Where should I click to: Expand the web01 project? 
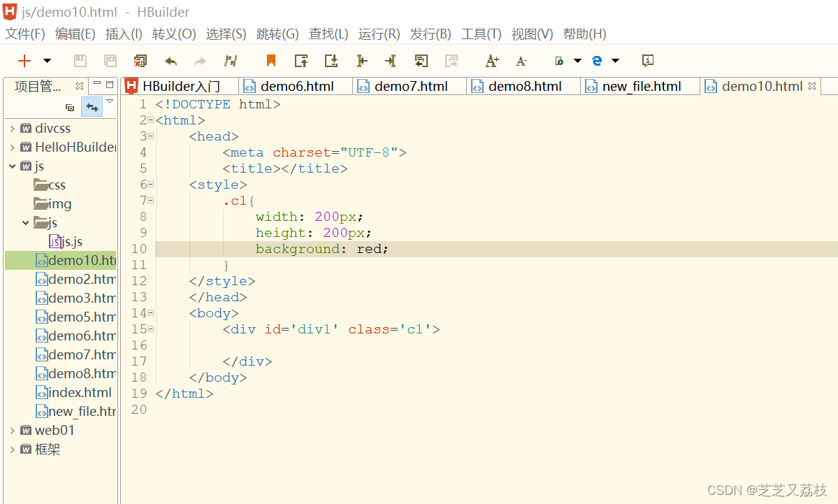12,430
